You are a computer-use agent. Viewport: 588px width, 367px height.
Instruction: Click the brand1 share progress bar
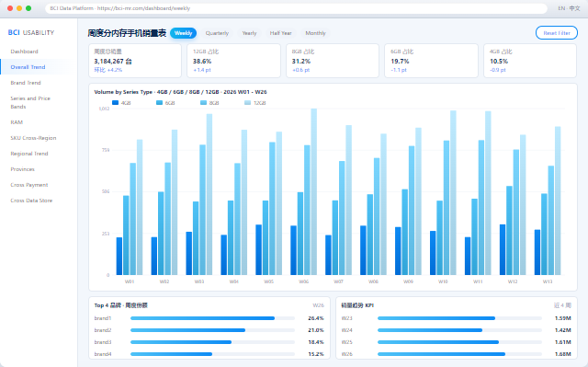pos(212,318)
